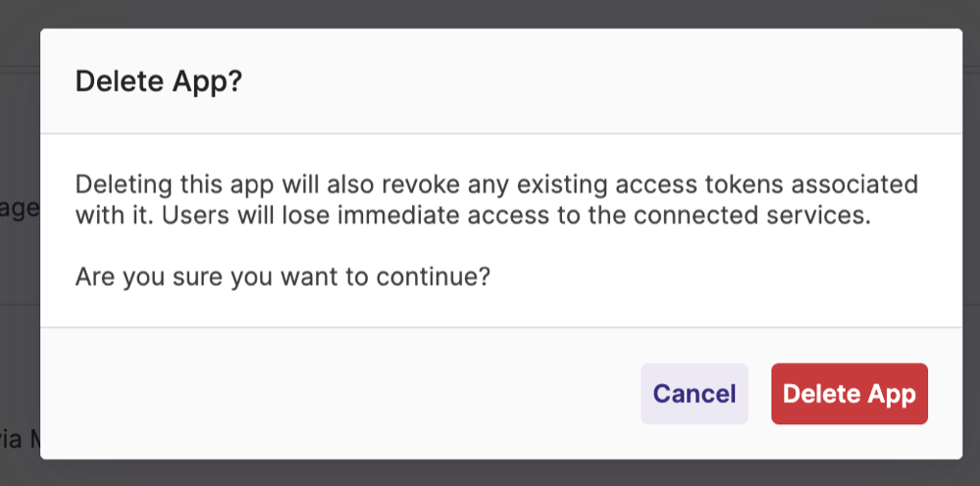Confirm with the red Delete App button
The width and height of the screenshot is (980, 486).
[x=849, y=394]
